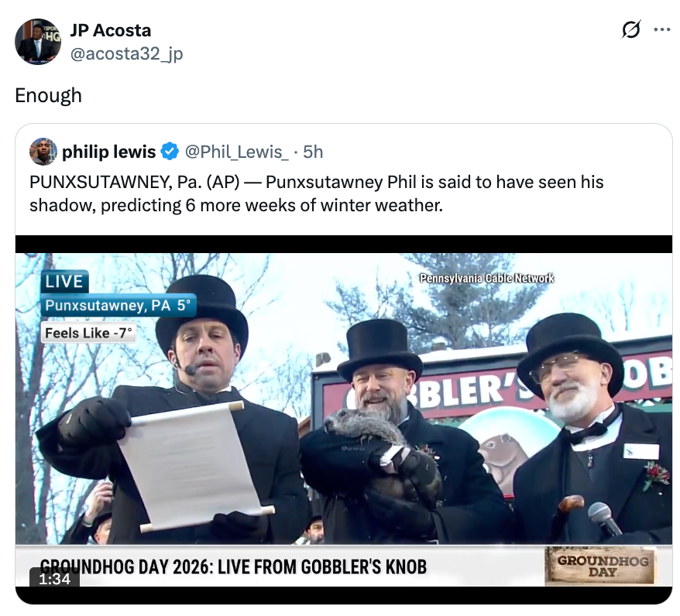Image resolution: width=680 pixels, height=616 pixels.
Task: Play the Groundhog Day video
Action: point(343,419)
